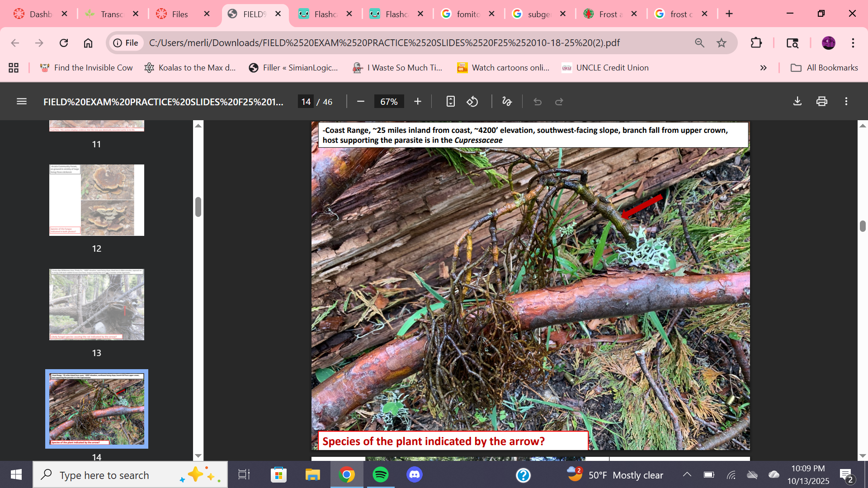868x488 pixels.
Task: Download the PDF file
Action: 797,102
